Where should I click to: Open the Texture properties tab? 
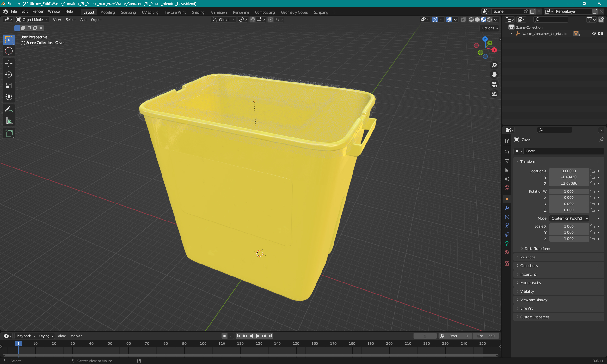pyautogui.click(x=507, y=264)
